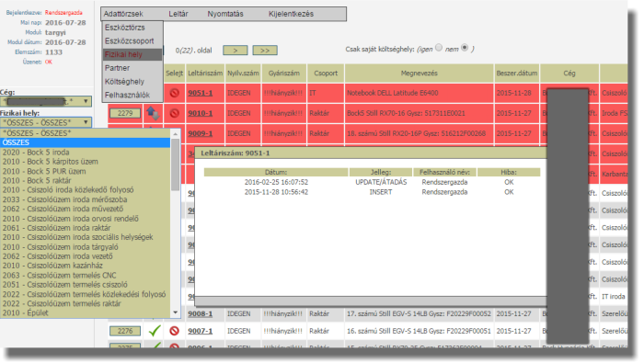The width and height of the screenshot is (644, 363).
Task: Click the 2279 record button
Action: (125, 113)
